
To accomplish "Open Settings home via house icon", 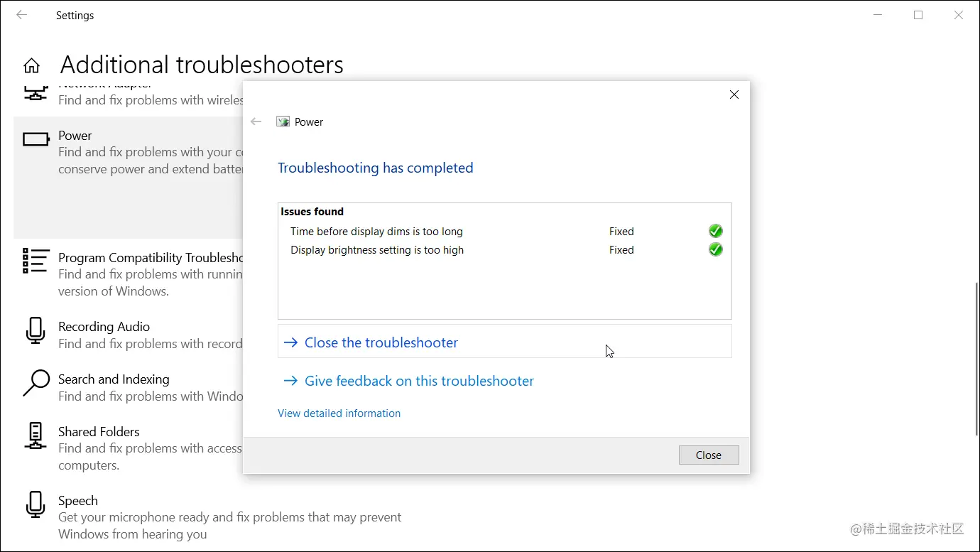I will tap(31, 66).
